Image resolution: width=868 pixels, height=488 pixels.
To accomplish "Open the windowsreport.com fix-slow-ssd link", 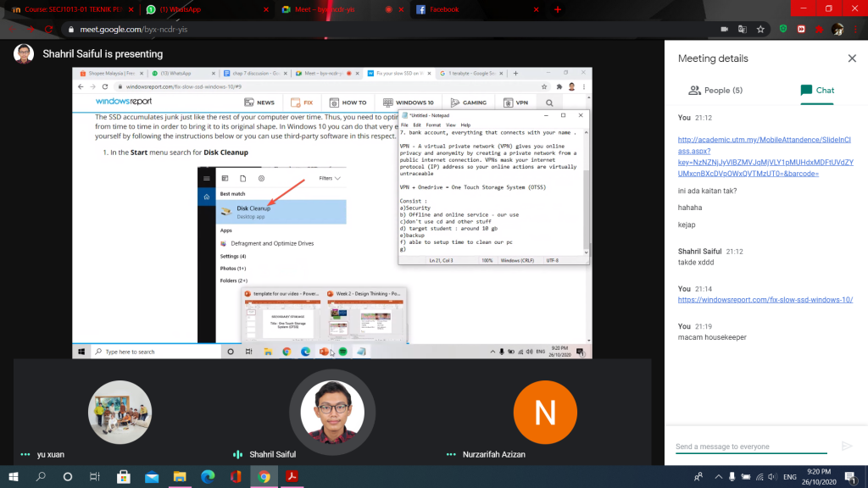I will [765, 299].
